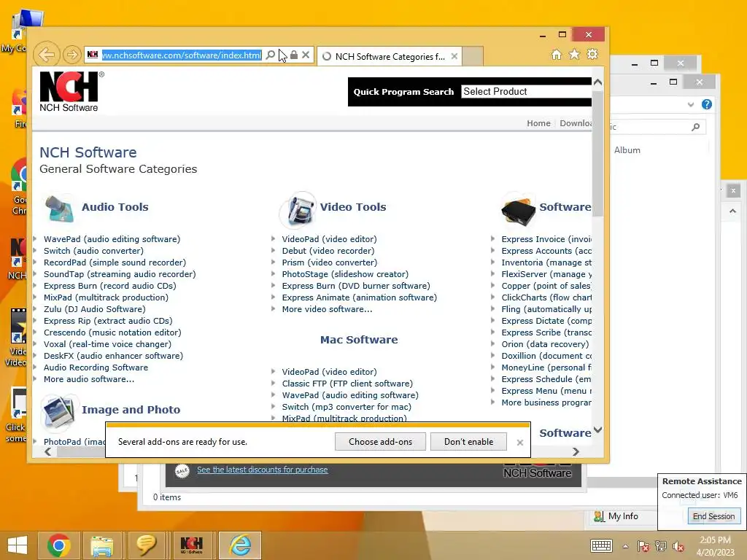This screenshot has height=560, width=747.
Task: Open the Classic FTP client link
Action: [x=347, y=384]
